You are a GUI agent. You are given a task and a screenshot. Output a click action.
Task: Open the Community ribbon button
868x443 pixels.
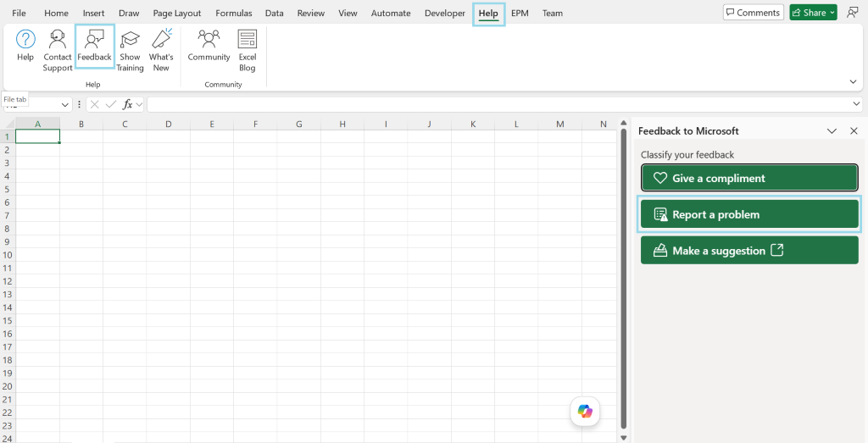(x=209, y=46)
